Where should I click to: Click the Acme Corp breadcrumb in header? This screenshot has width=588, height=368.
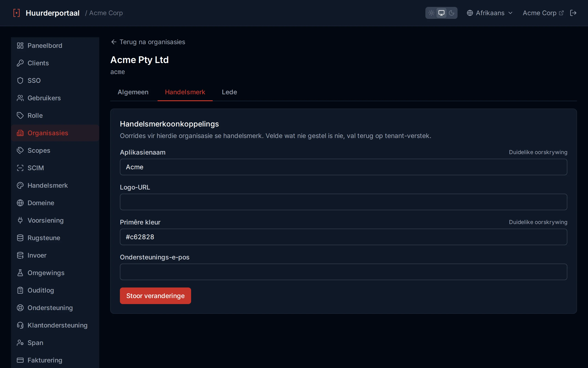(106, 13)
